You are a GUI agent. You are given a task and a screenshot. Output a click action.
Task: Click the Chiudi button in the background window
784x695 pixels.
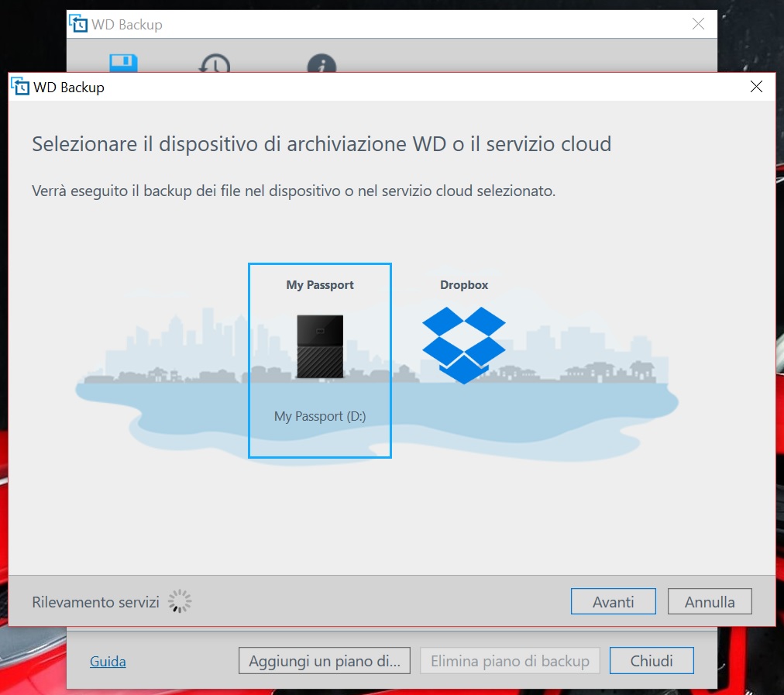pos(652,660)
